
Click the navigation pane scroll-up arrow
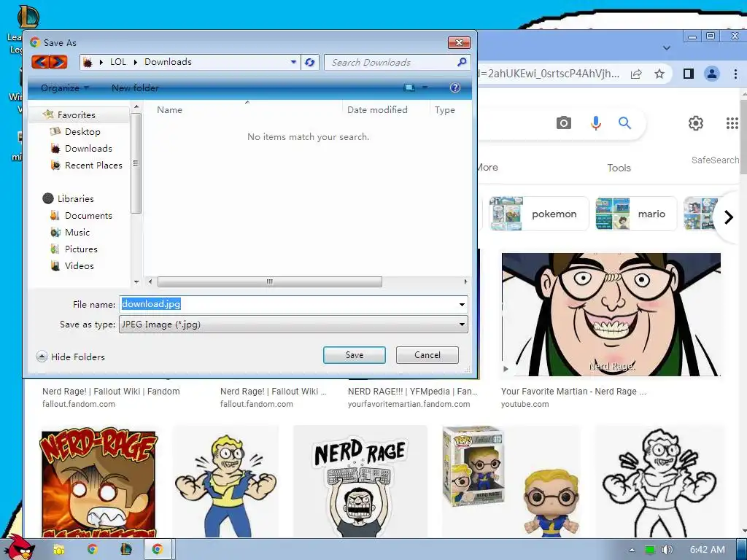136,107
